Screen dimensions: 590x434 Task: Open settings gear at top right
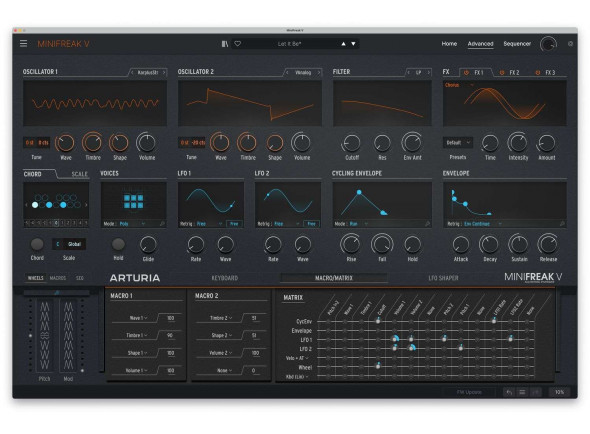[570, 44]
